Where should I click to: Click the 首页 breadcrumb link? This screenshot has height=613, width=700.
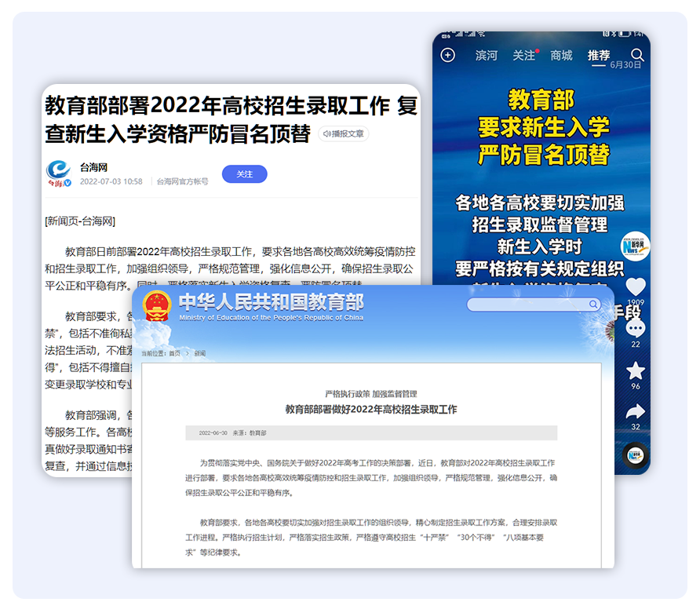pos(174,354)
